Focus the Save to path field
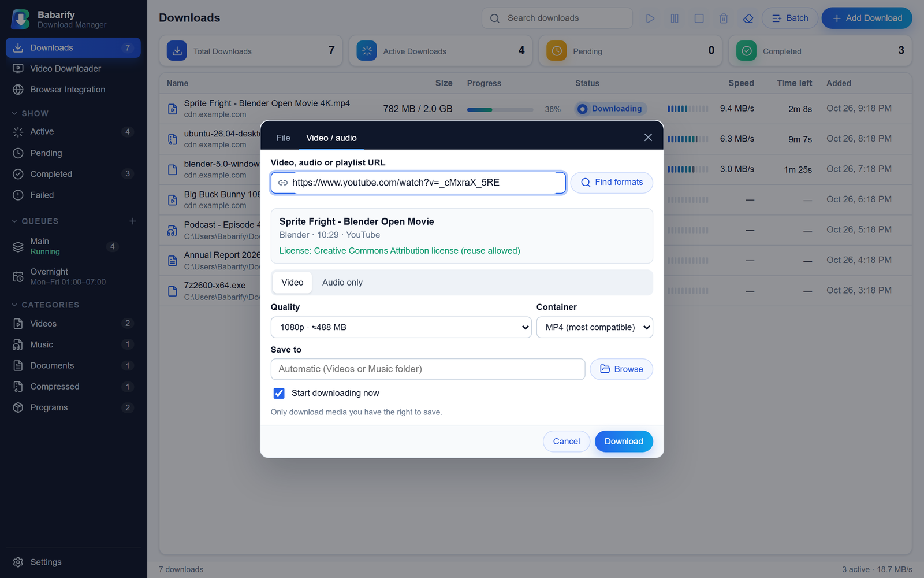The image size is (924, 578). coord(428,369)
